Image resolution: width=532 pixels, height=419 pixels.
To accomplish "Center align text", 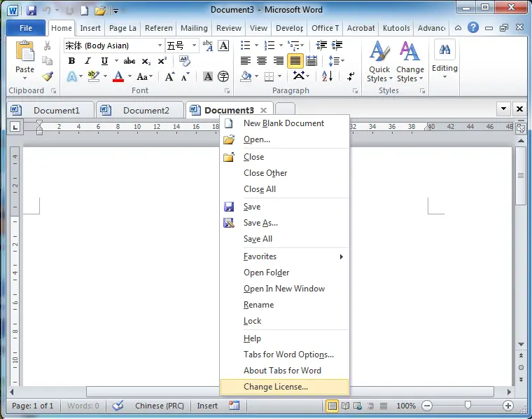I will [x=262, y=61].
